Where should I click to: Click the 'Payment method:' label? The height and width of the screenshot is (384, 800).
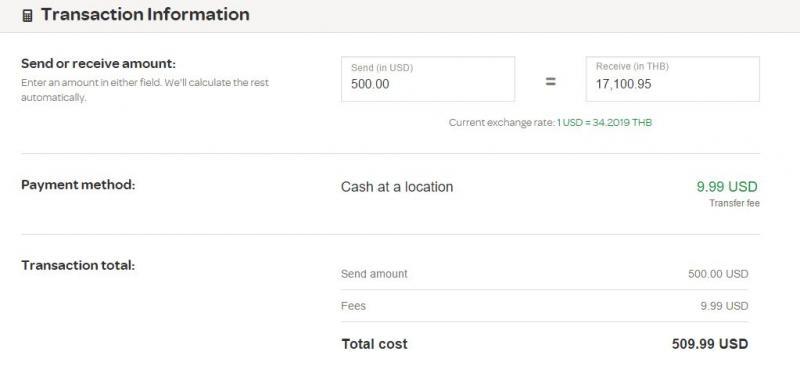[78, 185]
